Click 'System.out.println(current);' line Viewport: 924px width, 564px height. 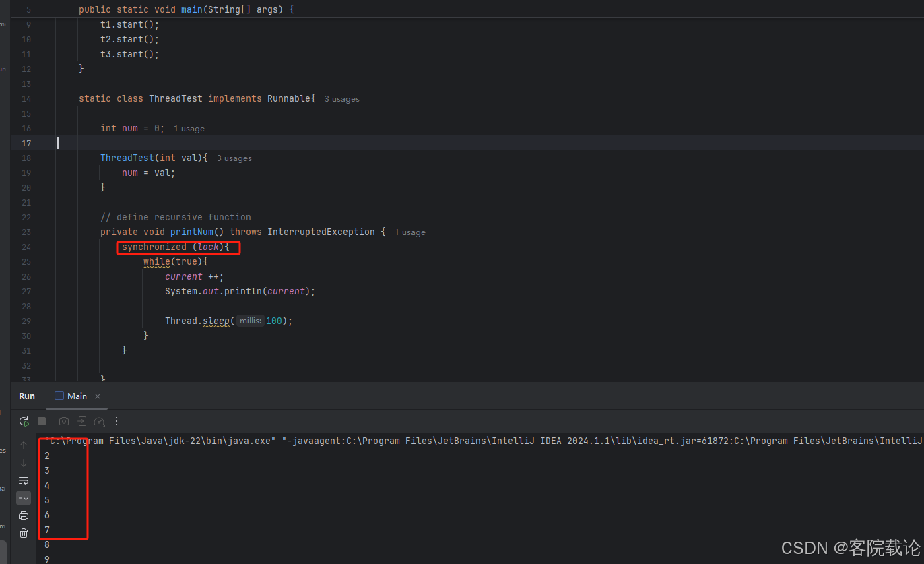pyautogui.click(x=240, y=292)
